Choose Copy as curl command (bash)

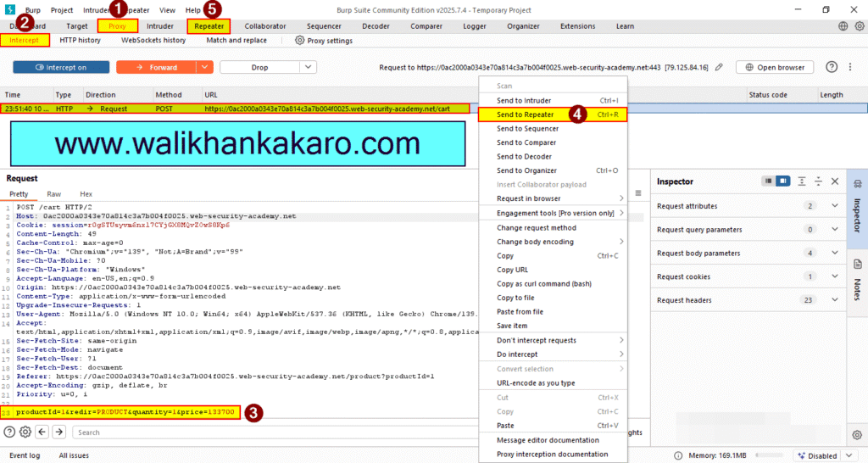pos(553,283)
